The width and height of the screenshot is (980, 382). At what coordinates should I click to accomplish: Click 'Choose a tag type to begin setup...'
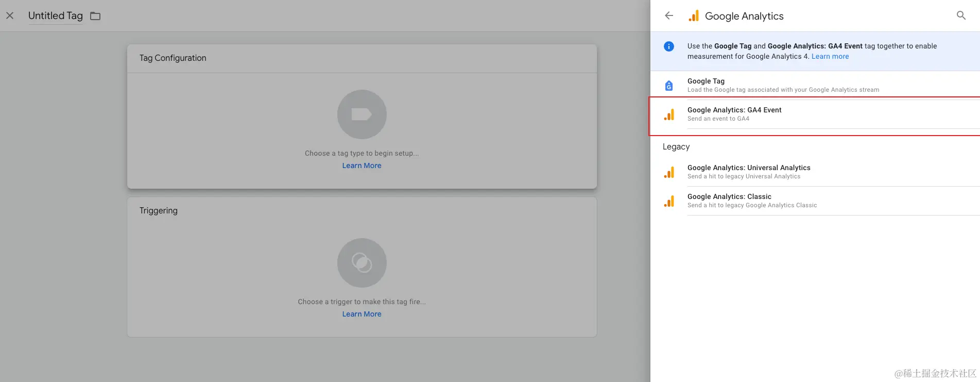click(x=362, y=153)
